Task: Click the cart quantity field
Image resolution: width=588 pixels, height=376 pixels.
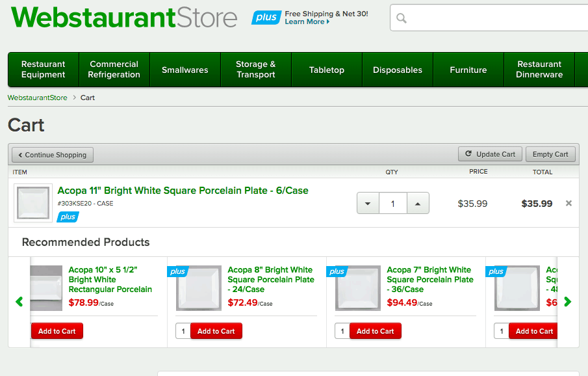Action: click(393, 203)
